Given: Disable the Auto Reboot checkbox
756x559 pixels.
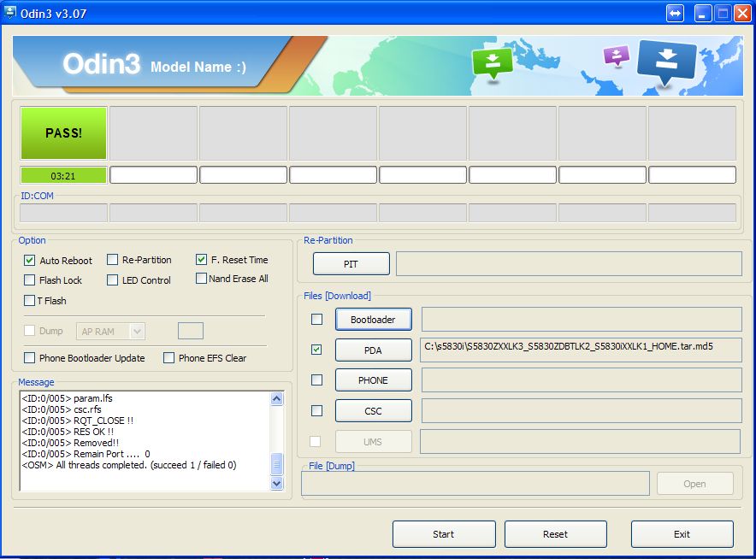Looking at the screenshot, I should pyautogui.click(x=29, y=260).
